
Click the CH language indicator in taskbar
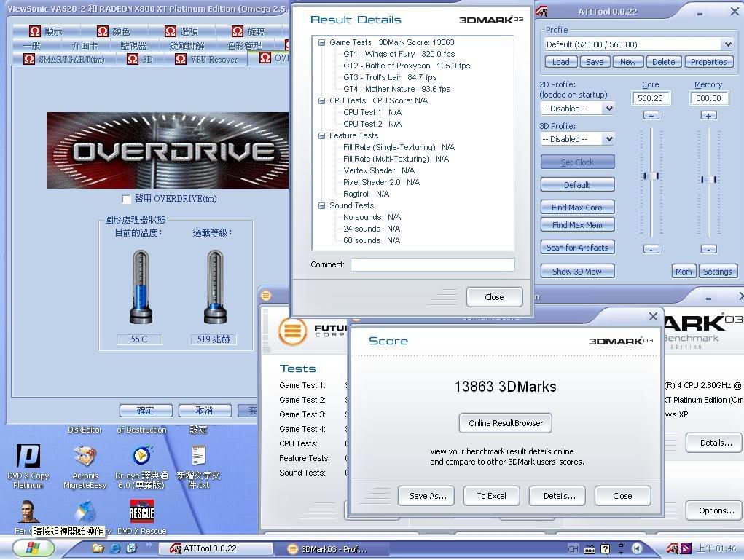[x=573, y=548]
